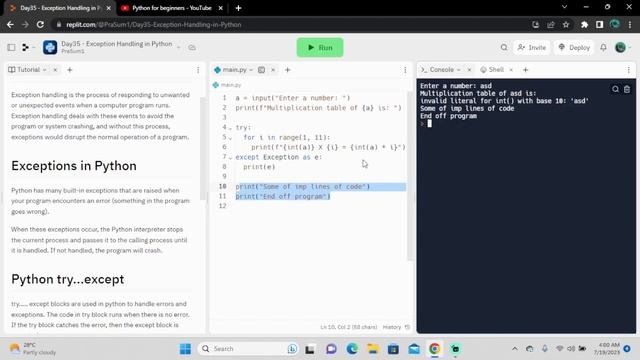Click the tutorial pane vertical scrollbar
This screenshot has width=640, height=360.
tap(202, 149)
